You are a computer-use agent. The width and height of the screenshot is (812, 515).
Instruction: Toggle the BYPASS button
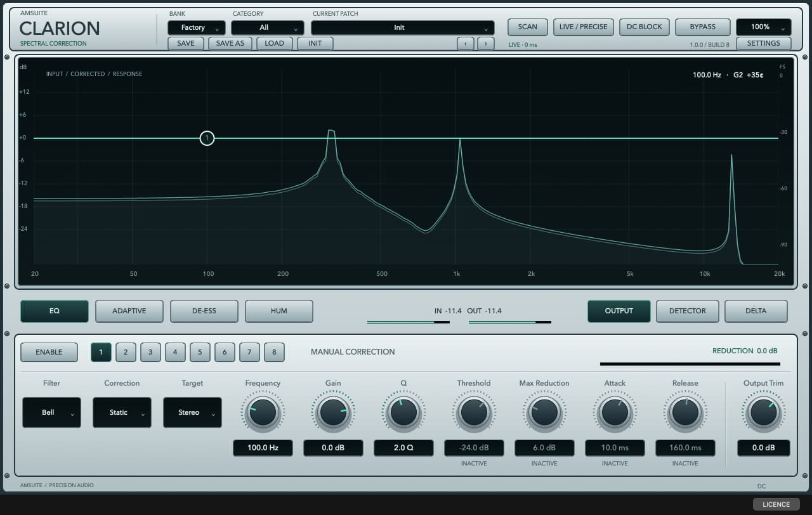pyautogui.click(x=703, y=27)
